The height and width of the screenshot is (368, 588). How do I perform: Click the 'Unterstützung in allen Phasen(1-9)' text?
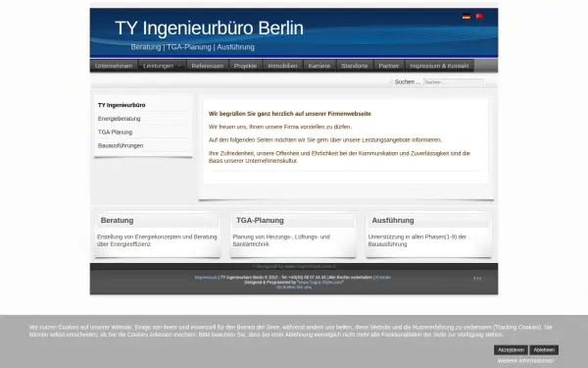417,240
